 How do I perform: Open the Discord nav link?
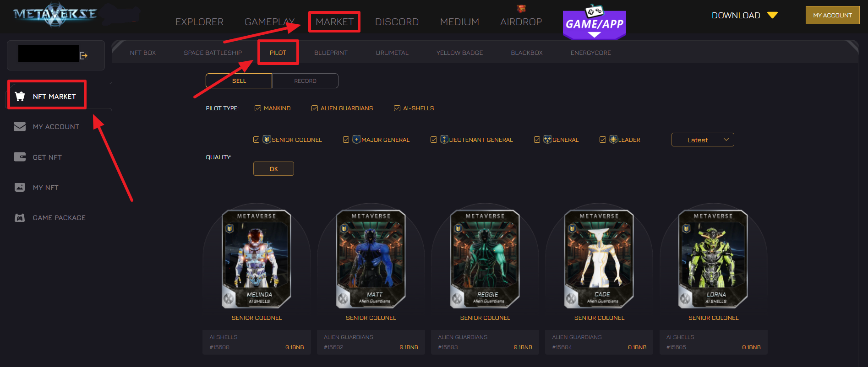397,22
